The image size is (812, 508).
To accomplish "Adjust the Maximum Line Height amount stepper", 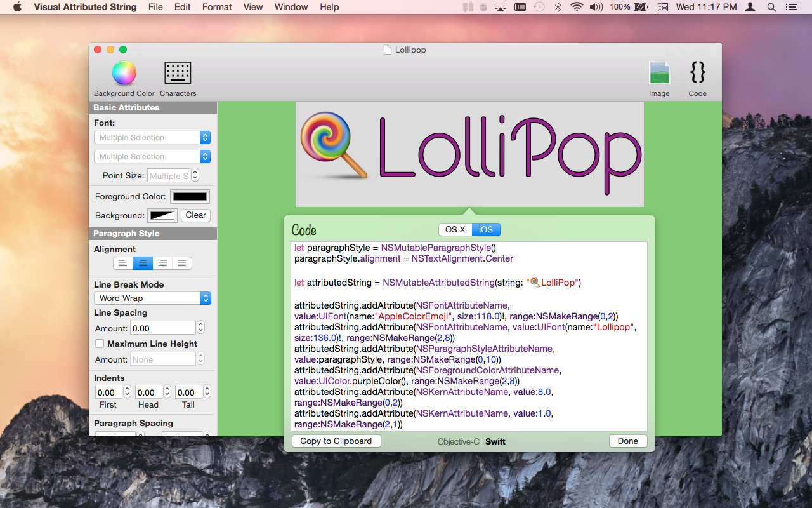I will (201, 359).
